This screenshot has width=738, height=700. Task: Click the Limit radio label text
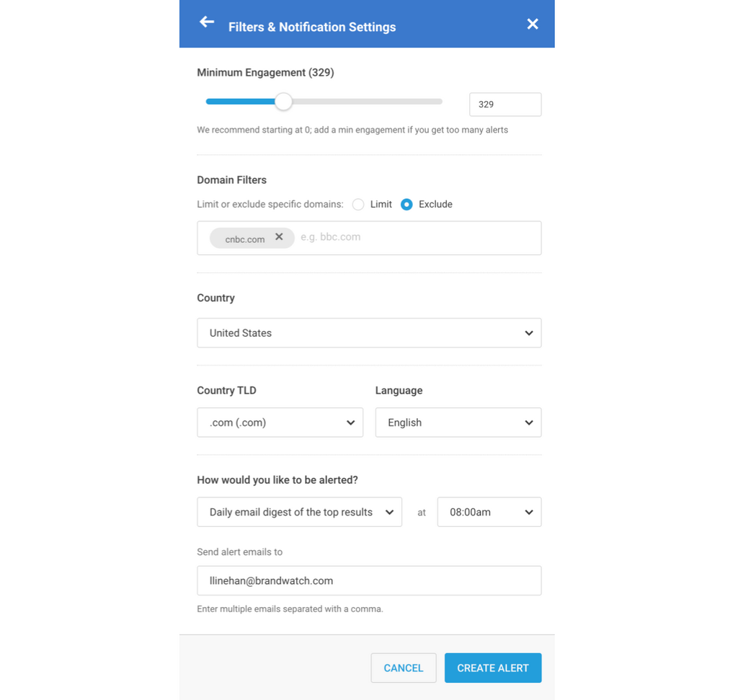(381, 205)
